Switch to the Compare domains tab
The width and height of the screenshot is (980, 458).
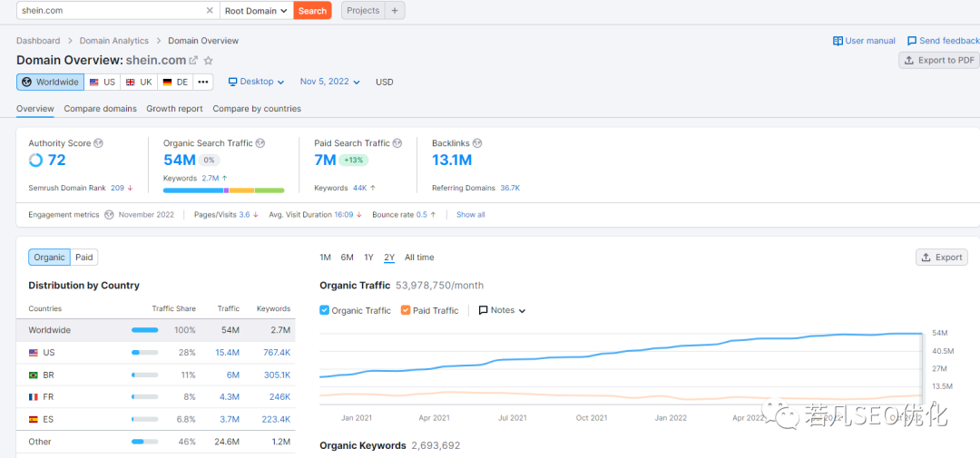coord(100,109)
